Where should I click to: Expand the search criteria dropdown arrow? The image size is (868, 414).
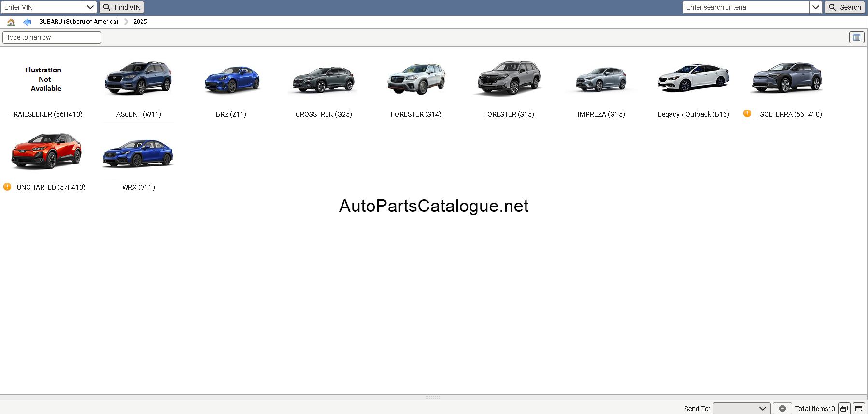815,7
